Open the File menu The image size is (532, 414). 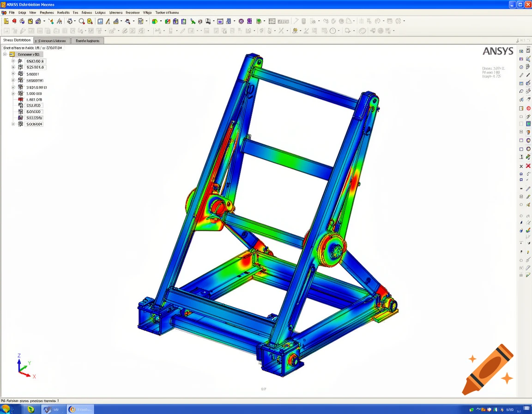(12, 12)
